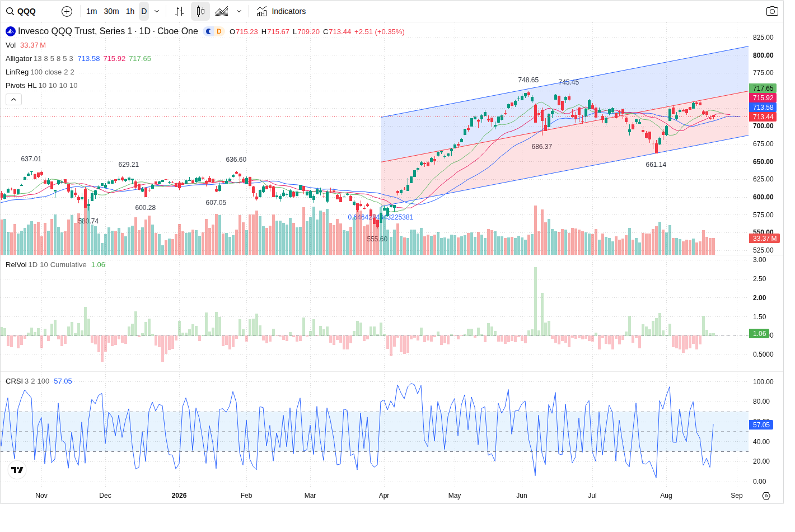The image size is (795, 532).
Task: Click the Alligator value 713.58 in legend
Action: click(88, 59)
